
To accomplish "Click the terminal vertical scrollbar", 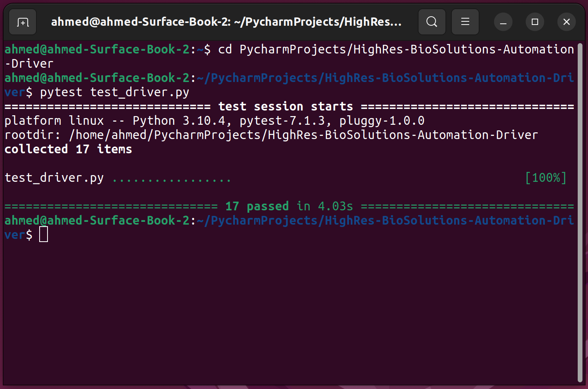I will point(580,213).
